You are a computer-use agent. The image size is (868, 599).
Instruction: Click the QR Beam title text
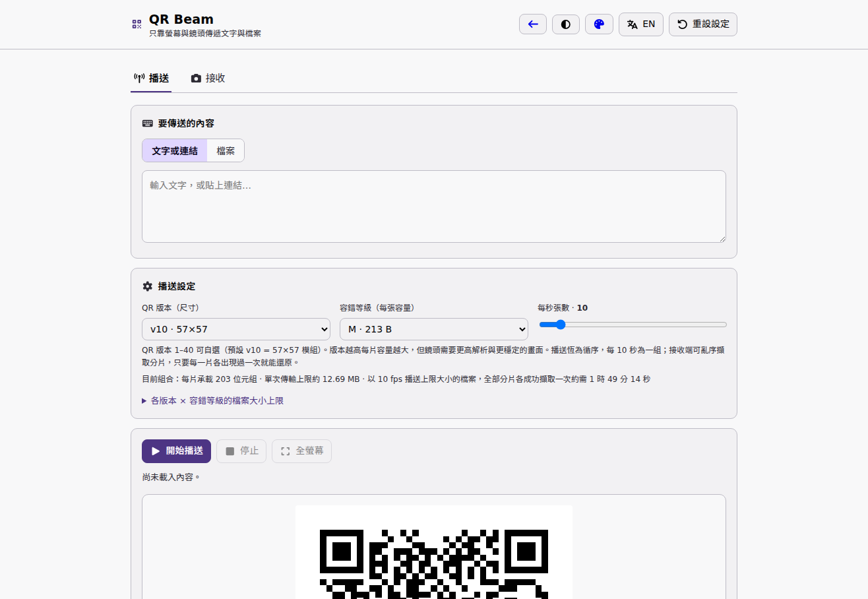(x=181, y=19)
